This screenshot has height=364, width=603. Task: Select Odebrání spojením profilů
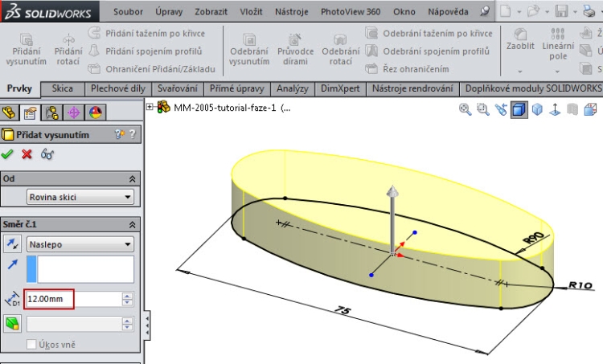point(427,51)
